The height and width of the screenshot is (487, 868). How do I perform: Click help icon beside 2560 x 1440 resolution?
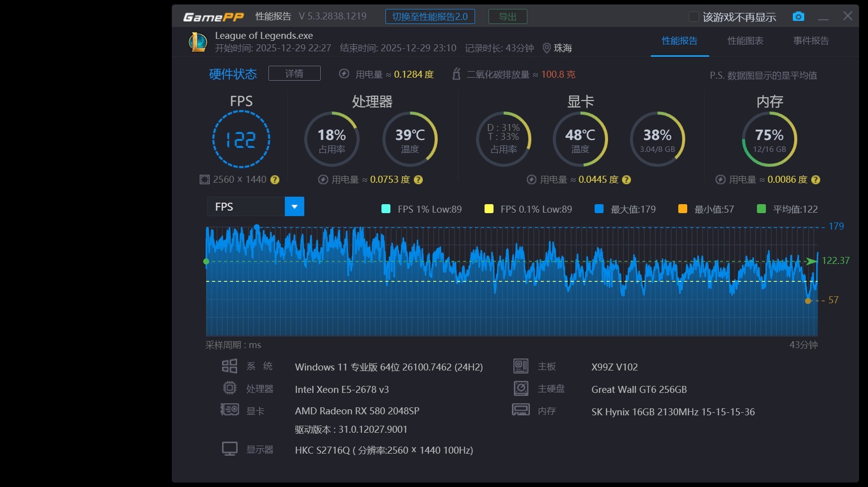[275, 180]
